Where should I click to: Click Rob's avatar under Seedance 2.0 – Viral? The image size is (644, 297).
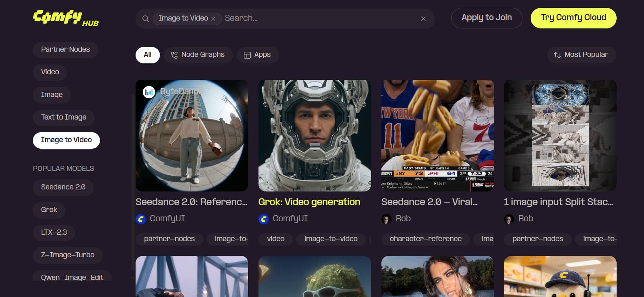[387, 219]
